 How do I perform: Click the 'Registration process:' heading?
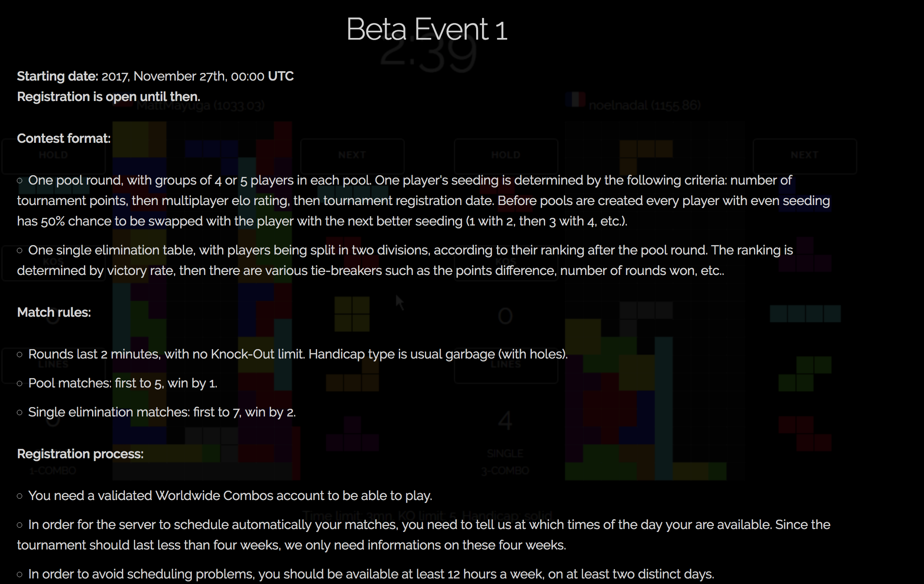81,454
